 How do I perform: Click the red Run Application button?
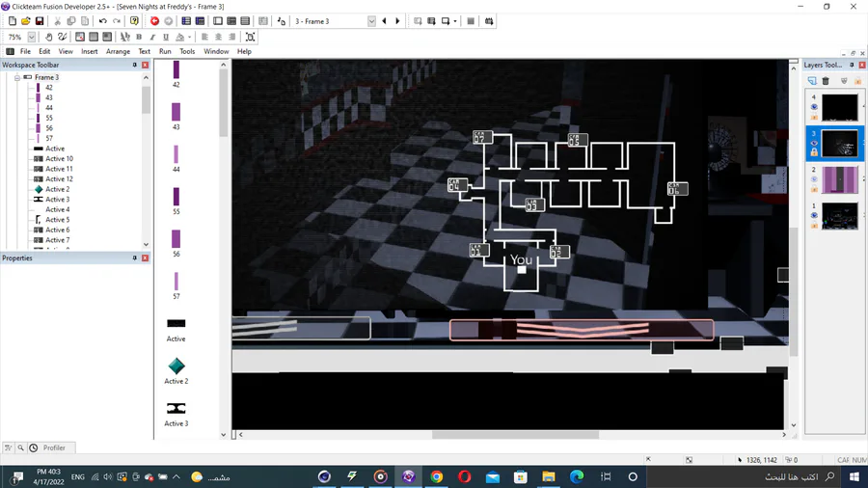point(154,21)
